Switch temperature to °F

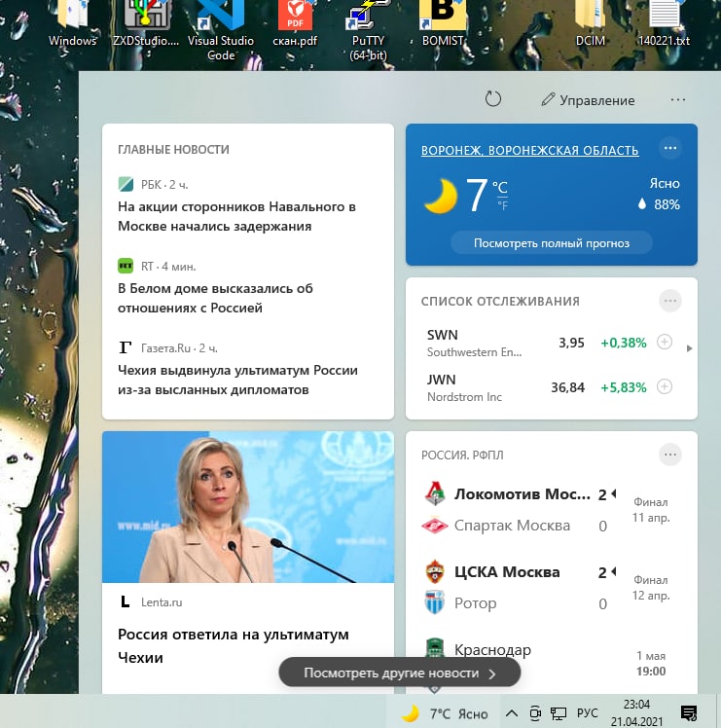coord(503,205)
